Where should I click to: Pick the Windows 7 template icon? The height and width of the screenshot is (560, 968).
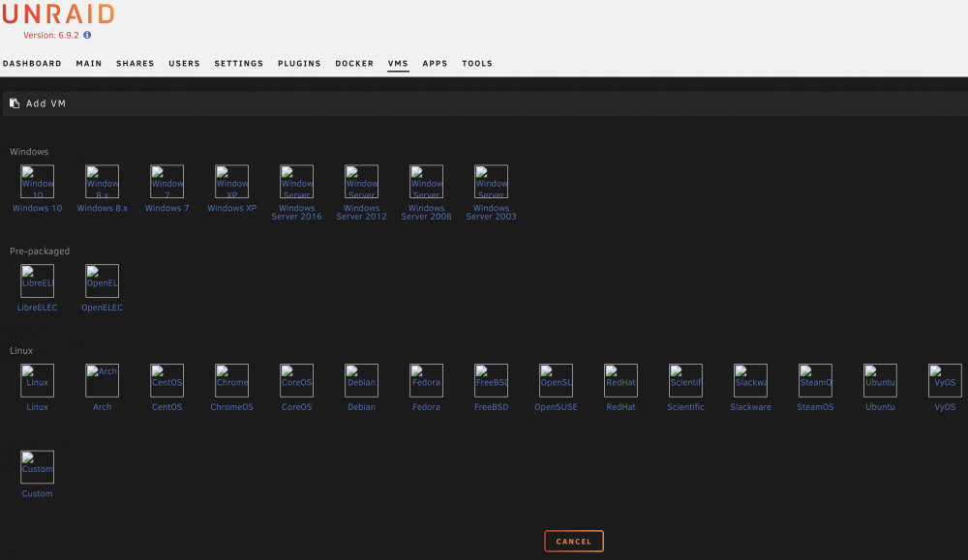click(x=166, y=181)
